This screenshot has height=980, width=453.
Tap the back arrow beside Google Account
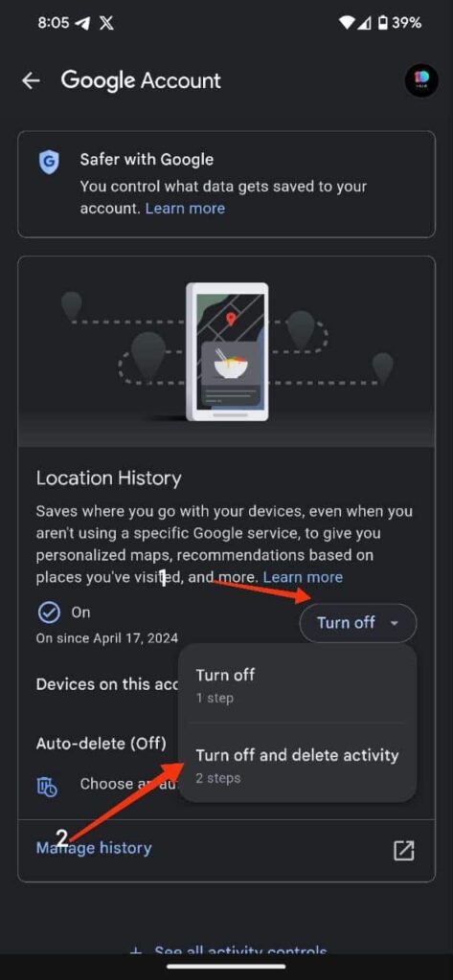[31, 80]
